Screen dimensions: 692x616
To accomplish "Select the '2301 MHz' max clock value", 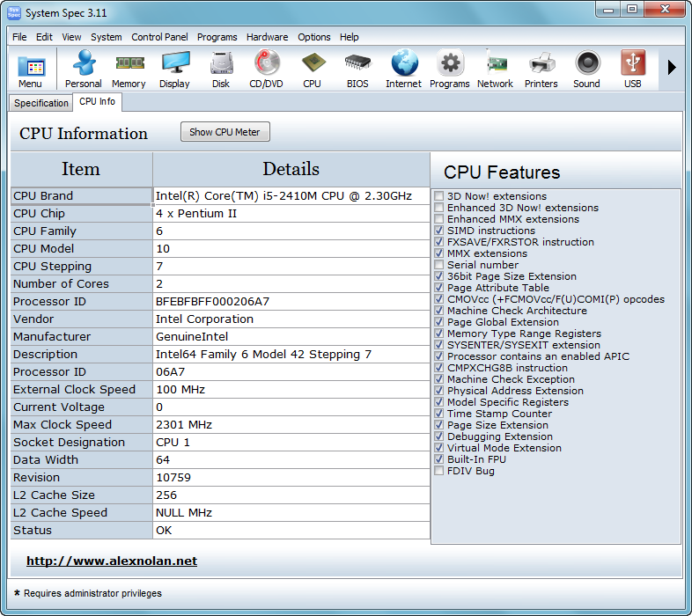I will pyautogui.click(x=291, y=424).
